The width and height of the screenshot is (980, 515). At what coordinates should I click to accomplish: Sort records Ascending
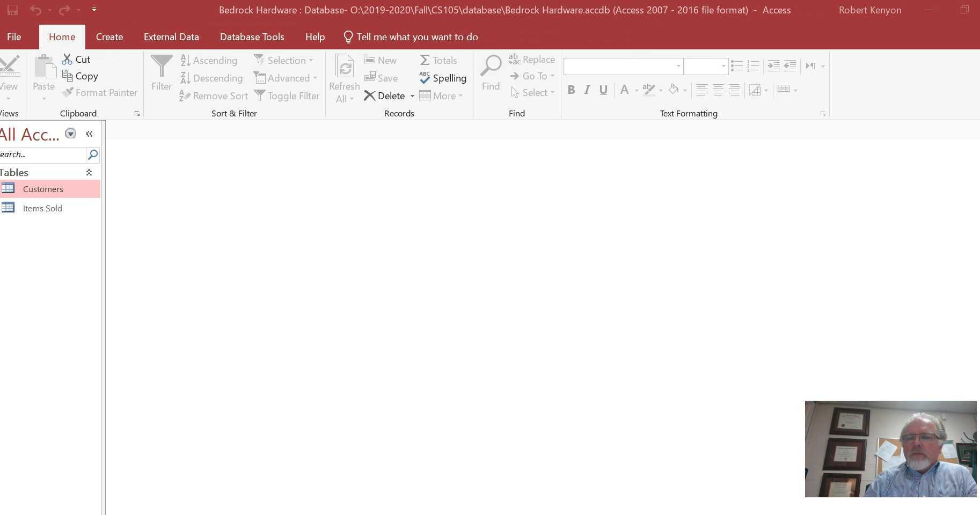click(x=209, y=60)
